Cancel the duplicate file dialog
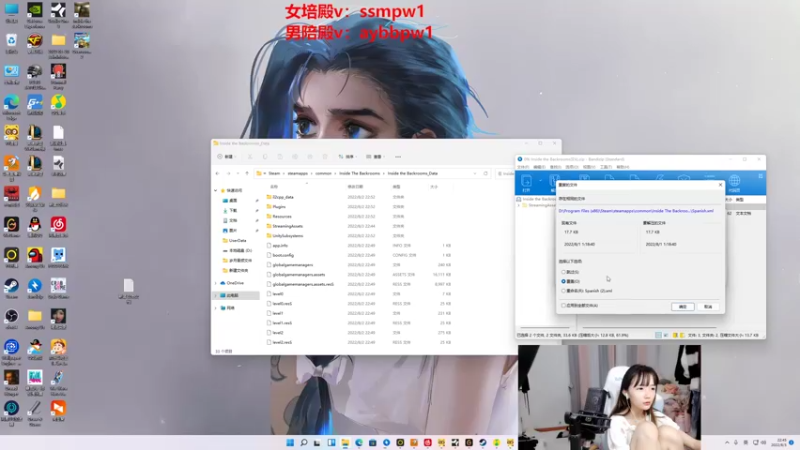 tap(708, 307)
